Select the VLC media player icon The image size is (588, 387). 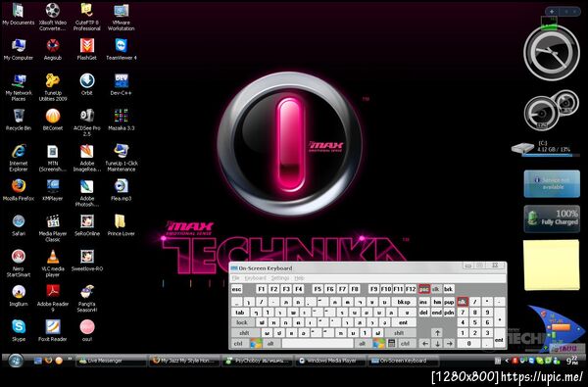[53, 264]
